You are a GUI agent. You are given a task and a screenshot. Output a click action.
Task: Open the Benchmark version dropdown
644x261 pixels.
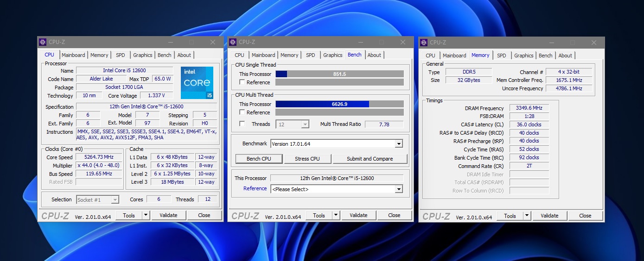pyautogui.click(x=399, y=144)
